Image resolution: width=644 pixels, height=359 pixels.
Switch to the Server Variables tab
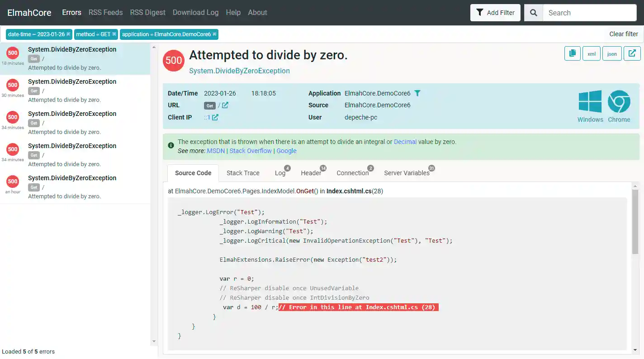coord(408,173)
